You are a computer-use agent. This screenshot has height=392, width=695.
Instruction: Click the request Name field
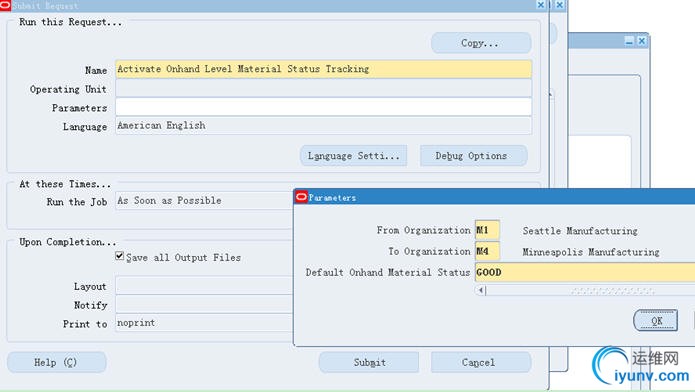tap(324, 69)
